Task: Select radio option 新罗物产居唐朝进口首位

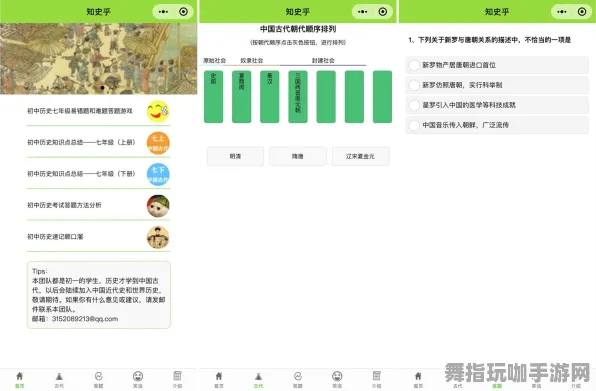Action: tap(497, 65)
